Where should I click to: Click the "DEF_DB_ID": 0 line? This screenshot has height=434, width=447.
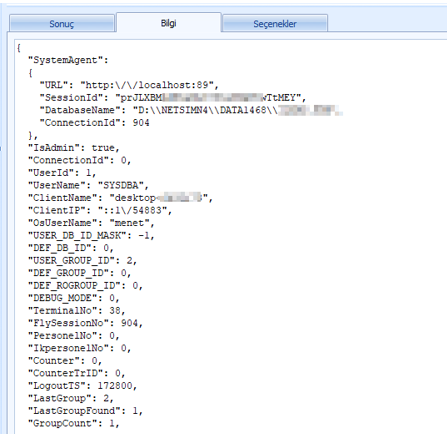pos(71,248)
